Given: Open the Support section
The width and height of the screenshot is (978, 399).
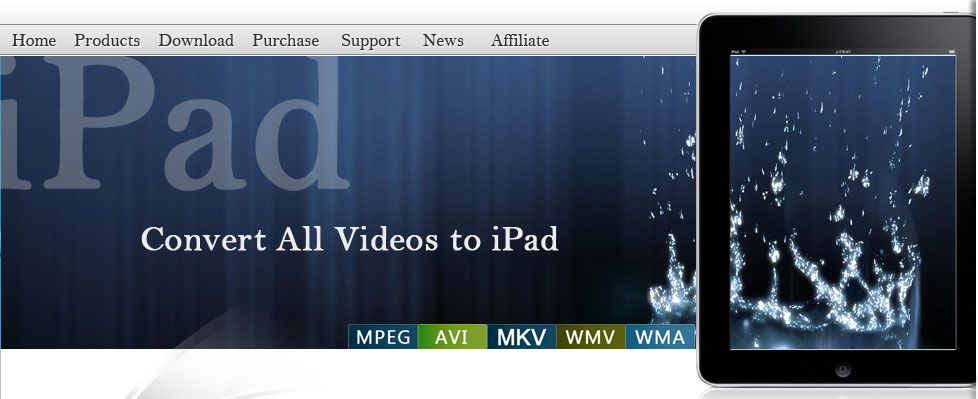Looking at the screenshot, I should pyautogui.click(x=370, y=41).
